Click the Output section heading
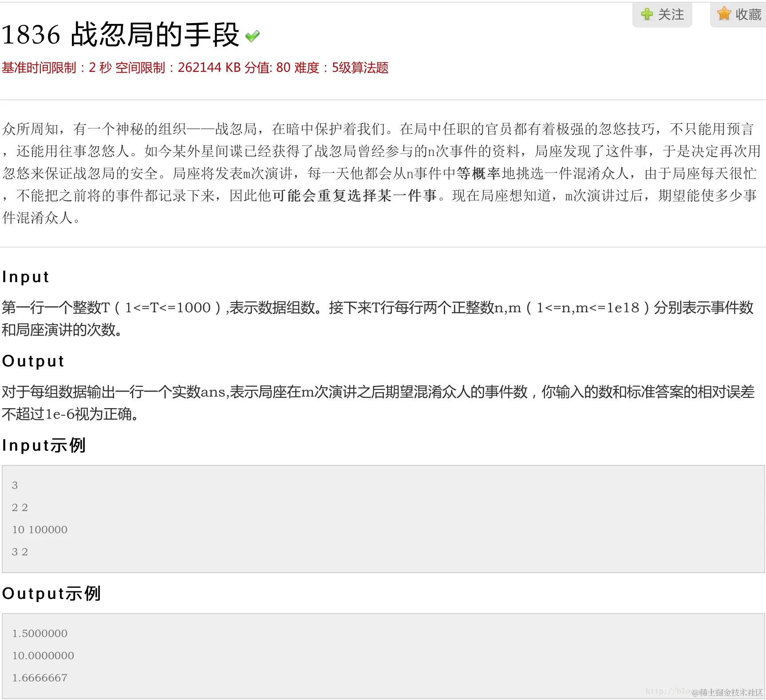 tap(33, 361)
